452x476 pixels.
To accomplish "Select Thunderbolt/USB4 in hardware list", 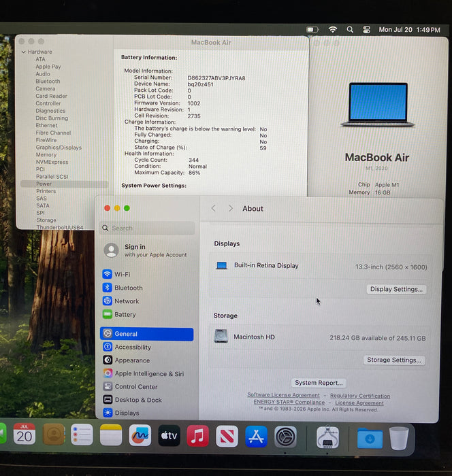I will [x=60, y=227].
